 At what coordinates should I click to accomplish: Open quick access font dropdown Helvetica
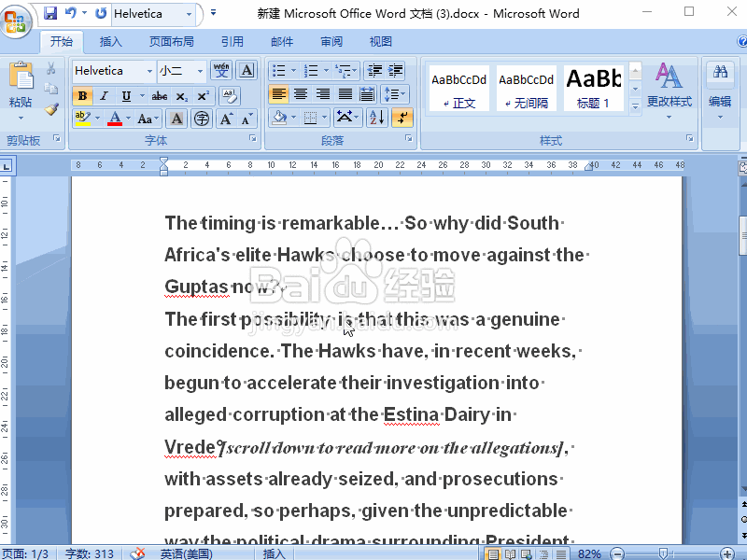point(190,14)
